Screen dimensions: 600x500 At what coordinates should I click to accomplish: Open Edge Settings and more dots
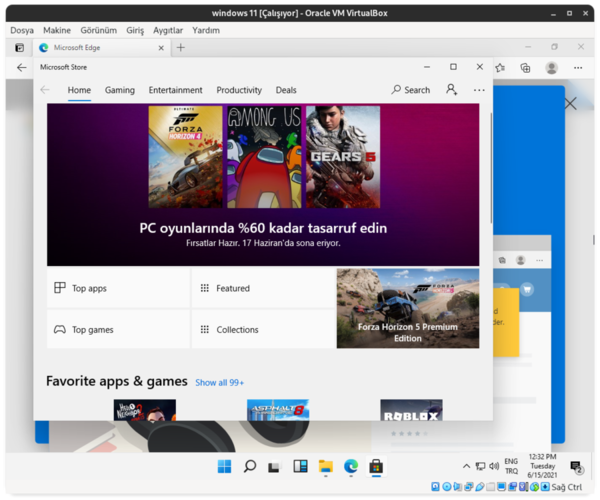pyautogui.click(x=578, y=68)
